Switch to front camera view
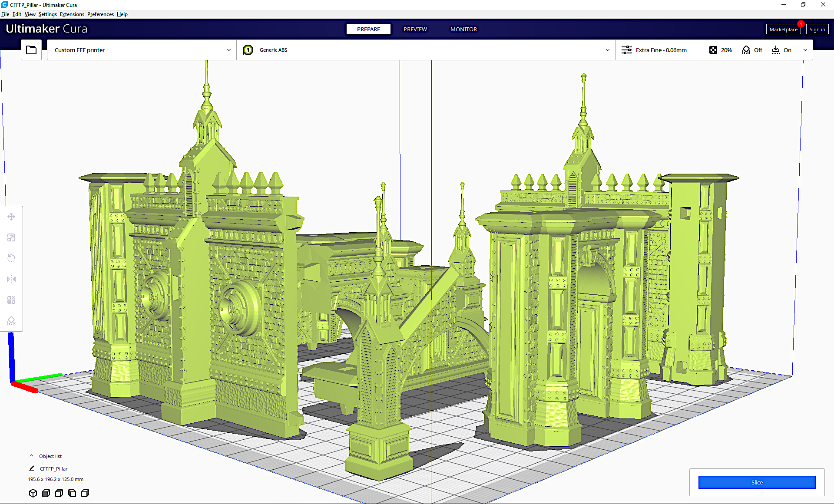 [x=46, y=493]
